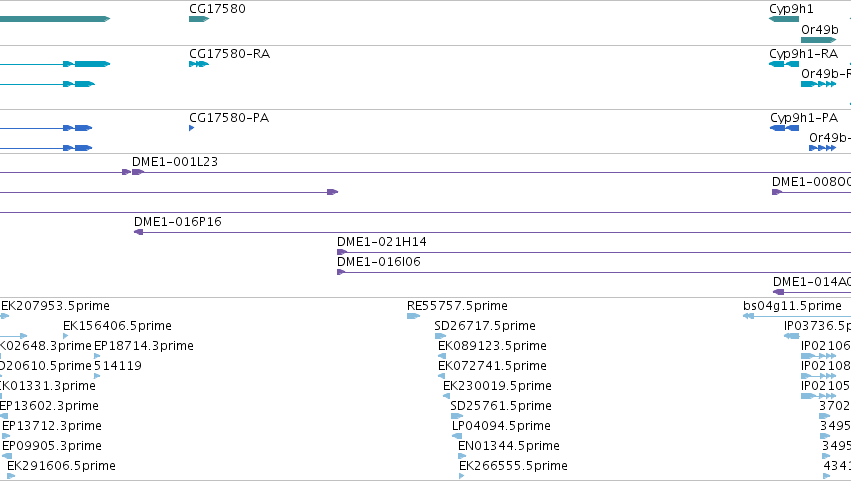Select the teal CG17580 gene arrow glyph
Screen dimensions: 851x481
199,19
